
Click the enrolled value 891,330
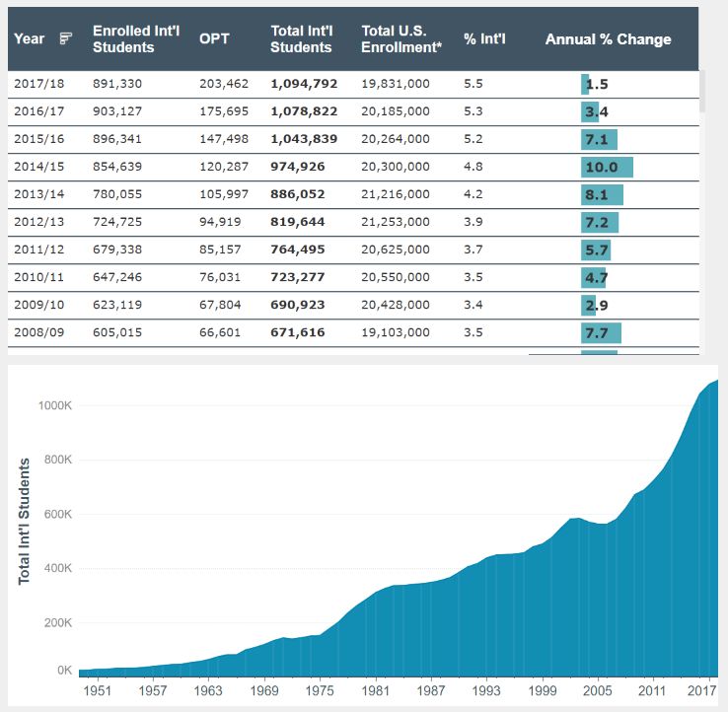pos(117,84)
